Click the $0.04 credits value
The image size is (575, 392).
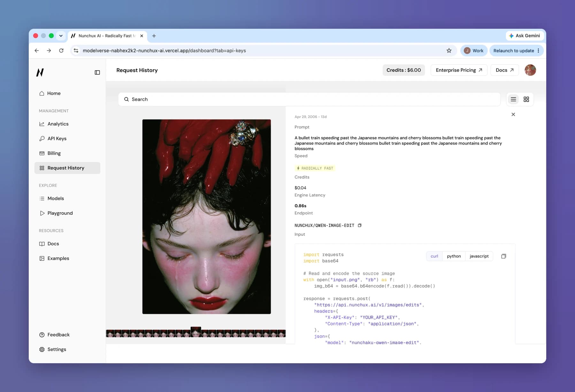click(x=300, y=188)
